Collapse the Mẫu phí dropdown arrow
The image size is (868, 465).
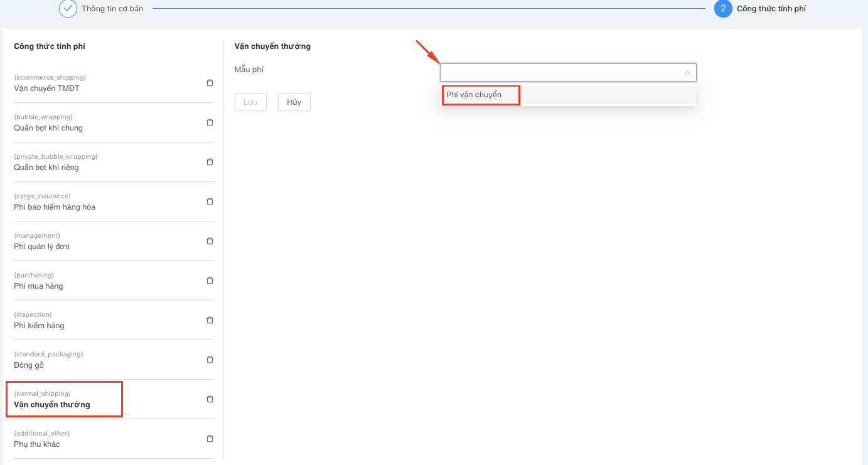(x=687, y=73)
